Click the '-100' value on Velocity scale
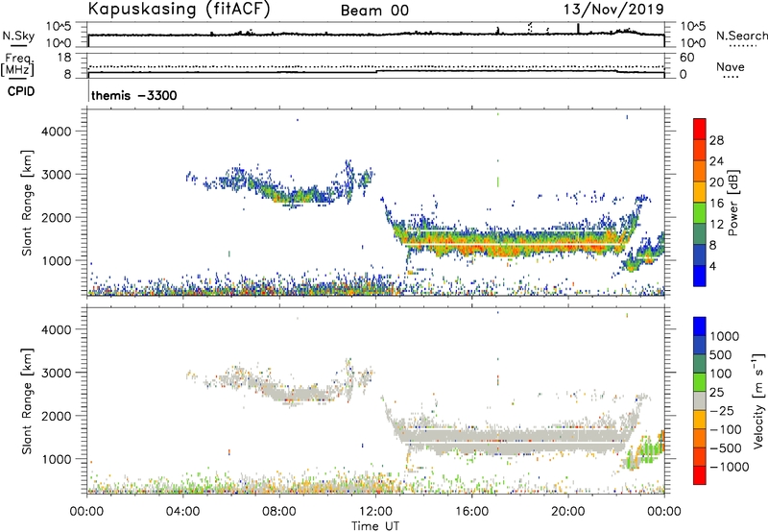The image size is (768, 532). pos(726,429)
